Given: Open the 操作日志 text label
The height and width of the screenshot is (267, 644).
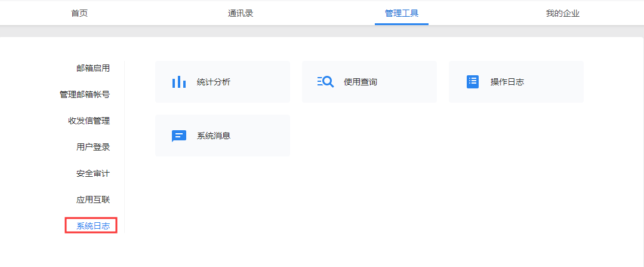Looking at the screenshot, I should pyautogui.click(x=507, y=82).
